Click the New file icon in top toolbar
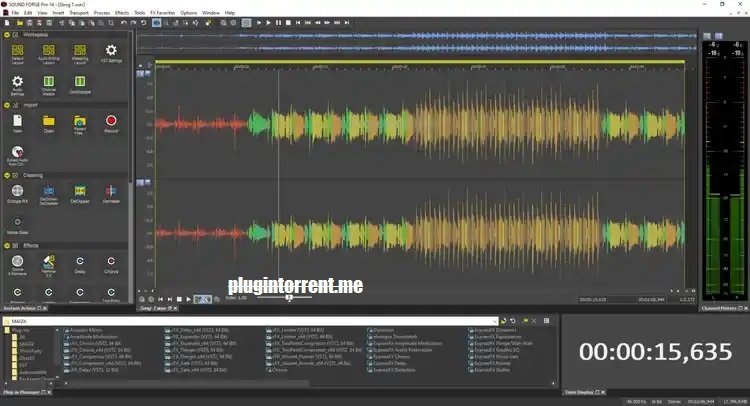Viewport: 750px width, 406px height. (7, 22)
